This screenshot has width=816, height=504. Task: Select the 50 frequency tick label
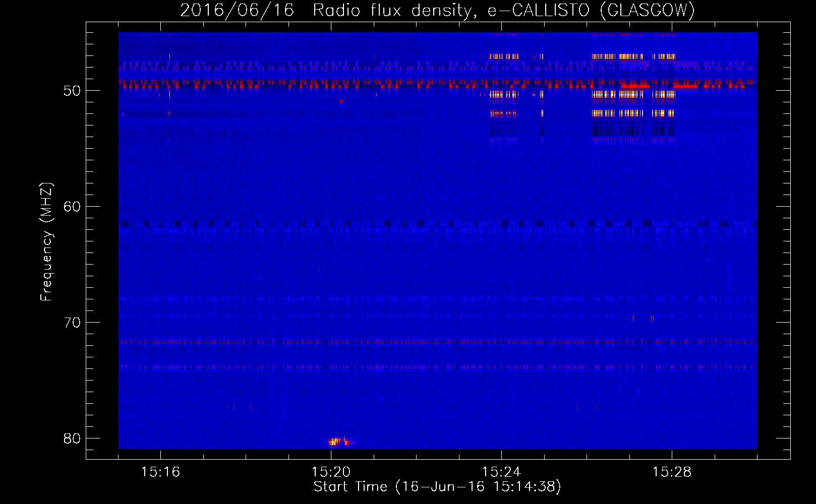(x=72, y=91)
